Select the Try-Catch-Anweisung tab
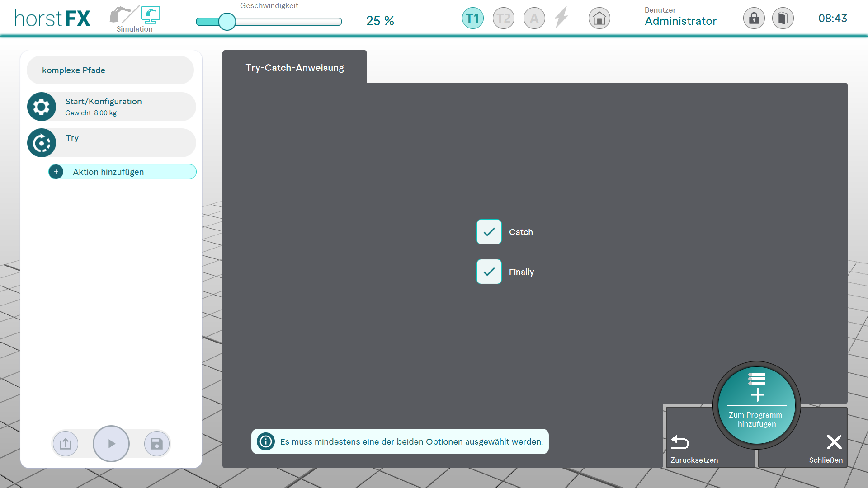This screenshot has width=868, height=488. [x=294, y=68]
